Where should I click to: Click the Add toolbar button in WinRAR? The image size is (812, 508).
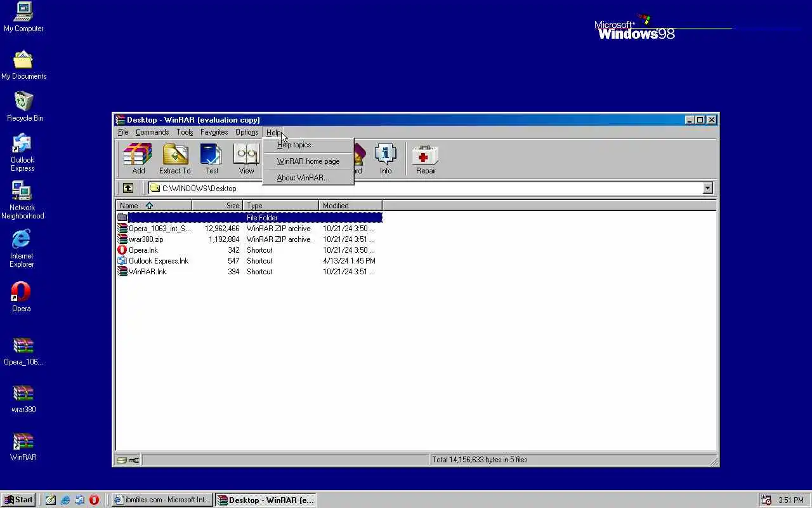[138, 158]
